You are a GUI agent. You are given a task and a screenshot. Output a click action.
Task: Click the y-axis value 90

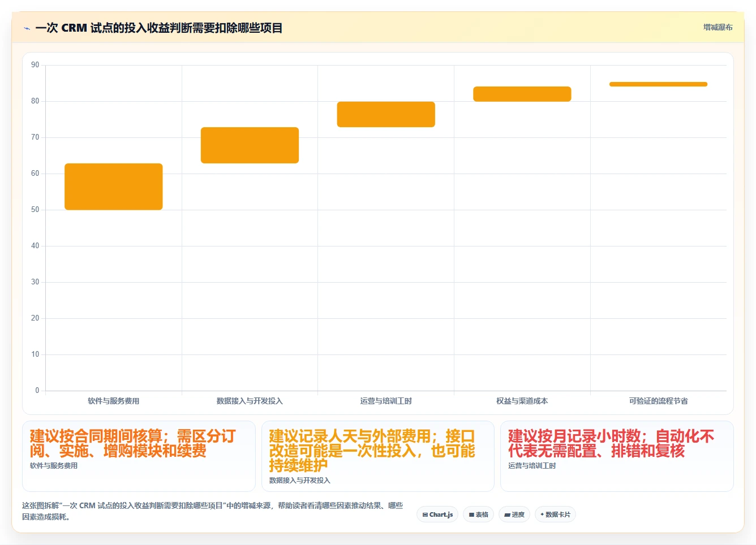coord(35,65)
